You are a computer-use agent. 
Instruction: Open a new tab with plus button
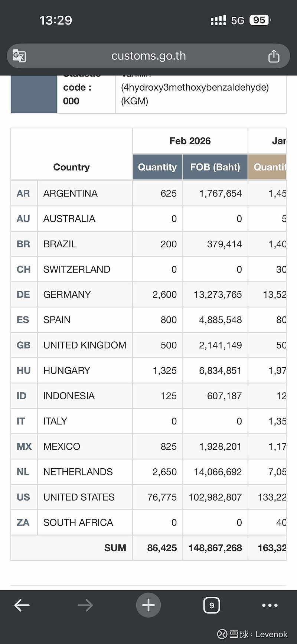(x=148, y=605)
